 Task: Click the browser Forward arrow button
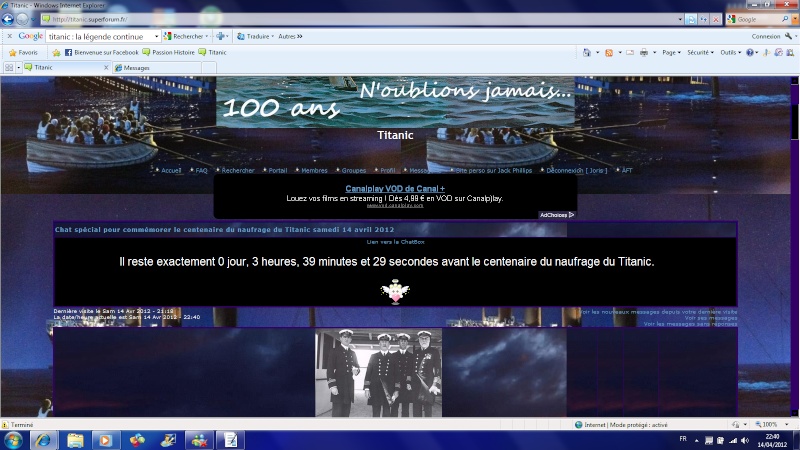pyautogui.click(x=22, y=19)
